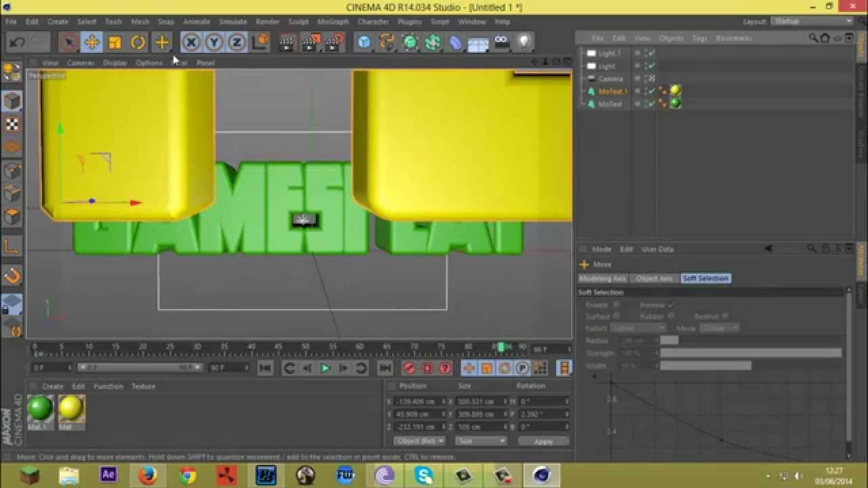This screenshot has width=868, height=488.
Task: Click the green timeline playhead marker
Action: (501, 347)
